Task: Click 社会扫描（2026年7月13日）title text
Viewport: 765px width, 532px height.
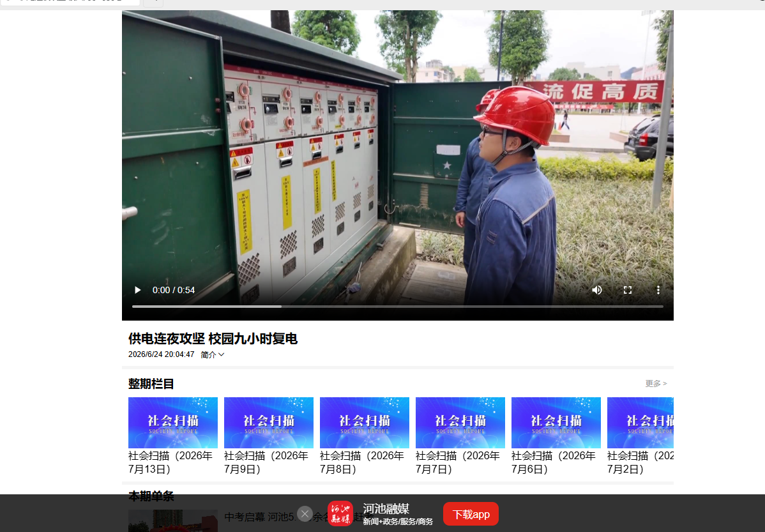Action: point(170,462)
